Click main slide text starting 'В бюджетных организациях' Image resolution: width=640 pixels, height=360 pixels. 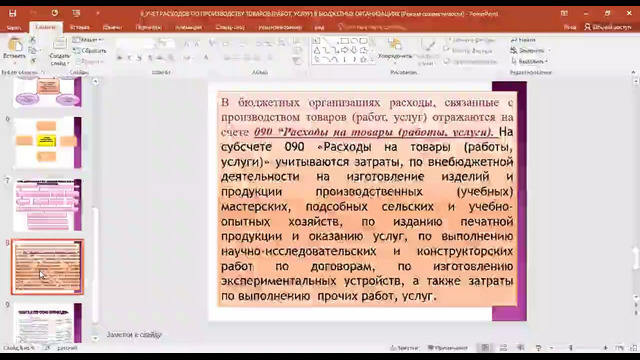[x=367, y=199]
